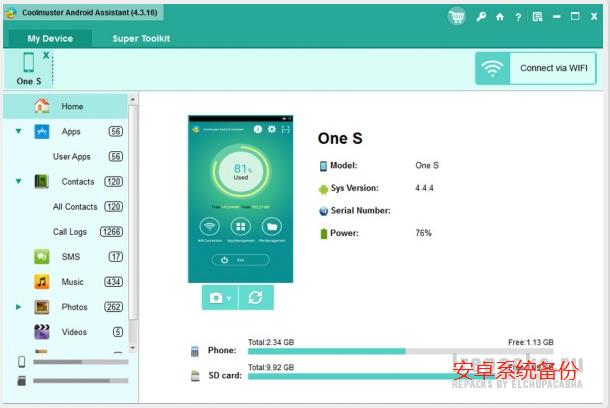Select Home in the sidebar
The image size is (610, 408).
pos(65,106)
